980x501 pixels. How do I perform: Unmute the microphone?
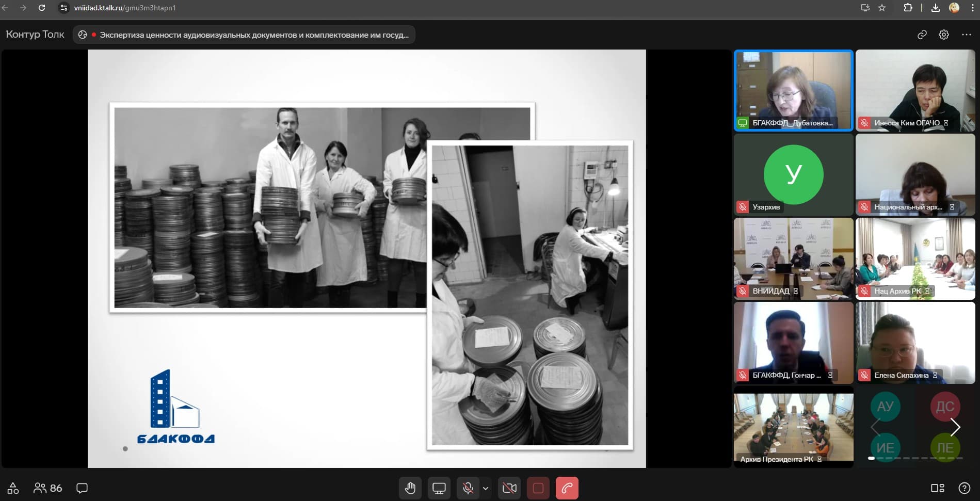468,488
